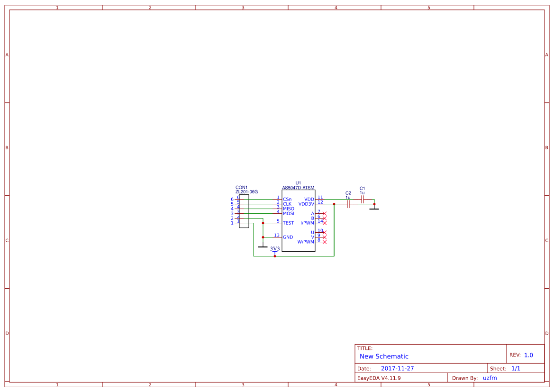Image resolution: width=554 pixels, height=392 pixels.
Task: Select the green wire between VDD and C2
Action: coord(337,199)
